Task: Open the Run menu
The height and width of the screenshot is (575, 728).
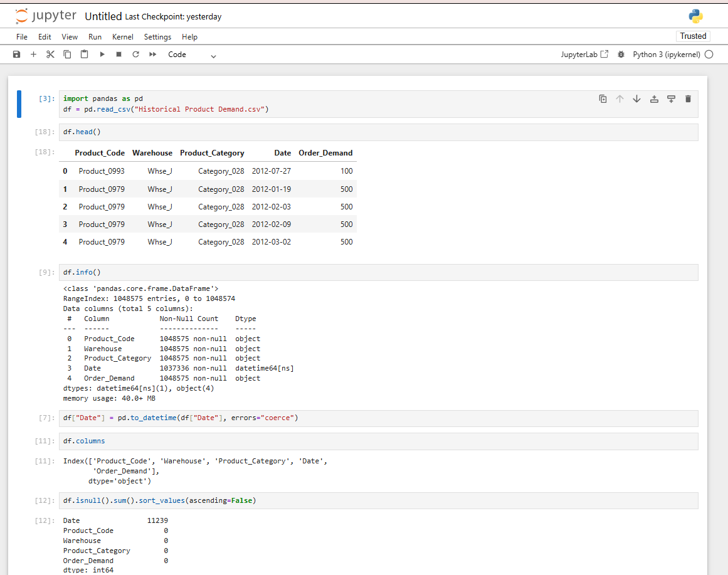Action: click(x=95, y=37)
